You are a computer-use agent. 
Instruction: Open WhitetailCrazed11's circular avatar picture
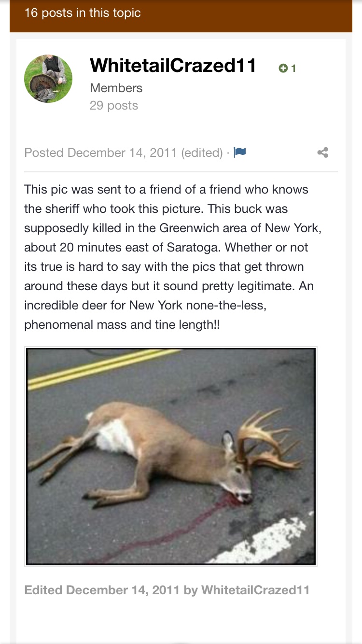[48, 79]
